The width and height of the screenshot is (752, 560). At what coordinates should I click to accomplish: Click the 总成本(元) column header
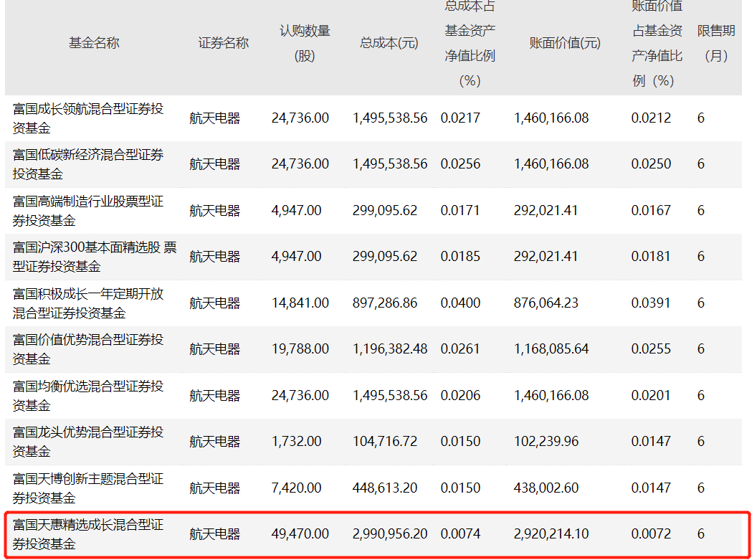pos(389,43)
